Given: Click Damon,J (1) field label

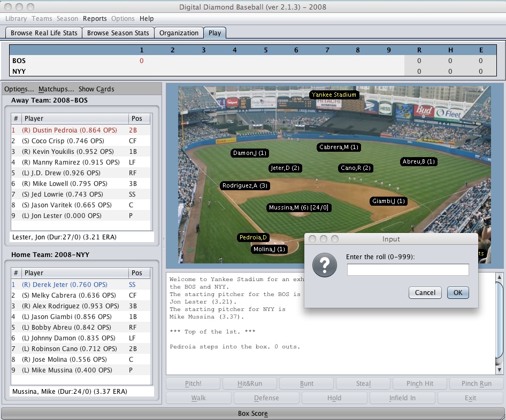Looking at the screenshot, I should click(x=250, y=153).
